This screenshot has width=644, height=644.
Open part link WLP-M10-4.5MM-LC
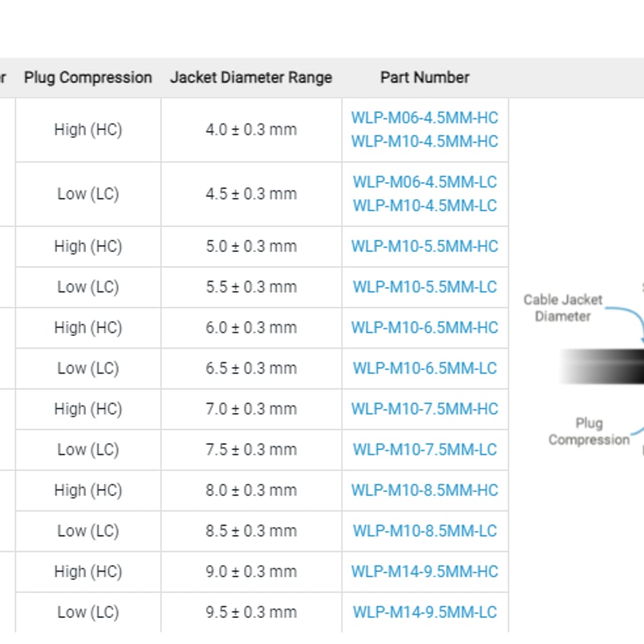(x=425, y=205)
